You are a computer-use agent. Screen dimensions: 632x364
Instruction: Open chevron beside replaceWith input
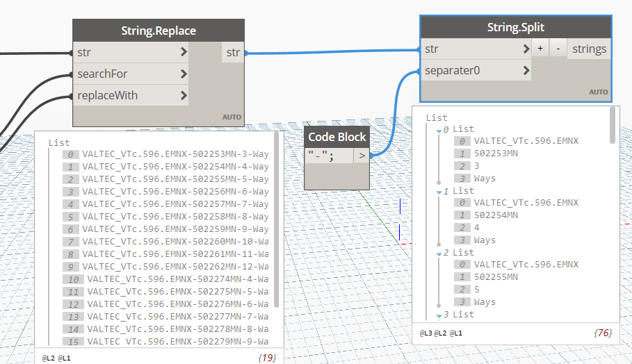(184, 95)
